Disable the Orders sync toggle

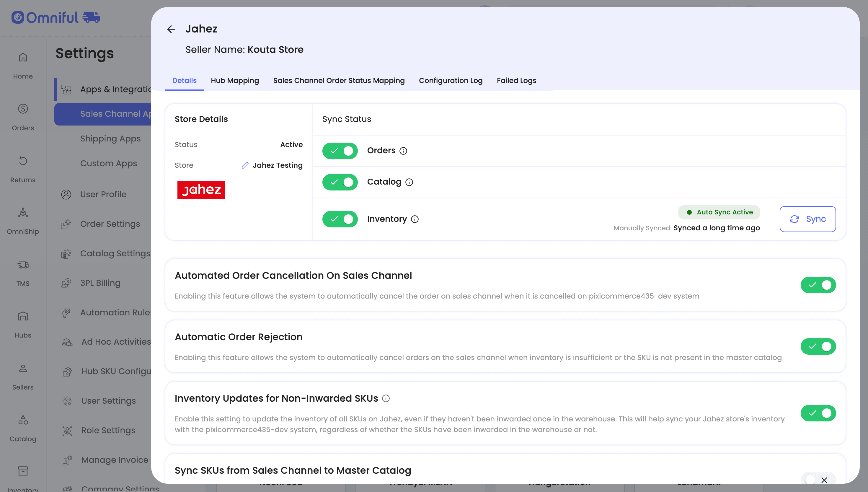340,151
